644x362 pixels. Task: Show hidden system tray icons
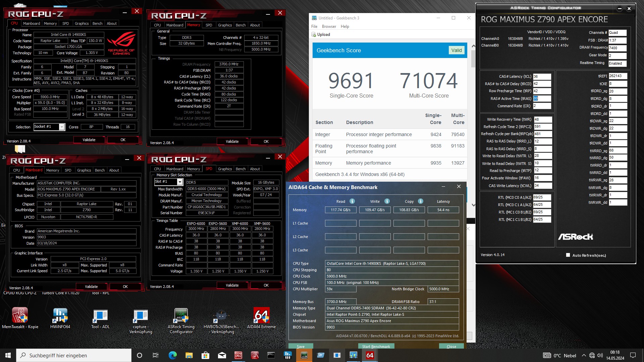[x=584, y=355]
